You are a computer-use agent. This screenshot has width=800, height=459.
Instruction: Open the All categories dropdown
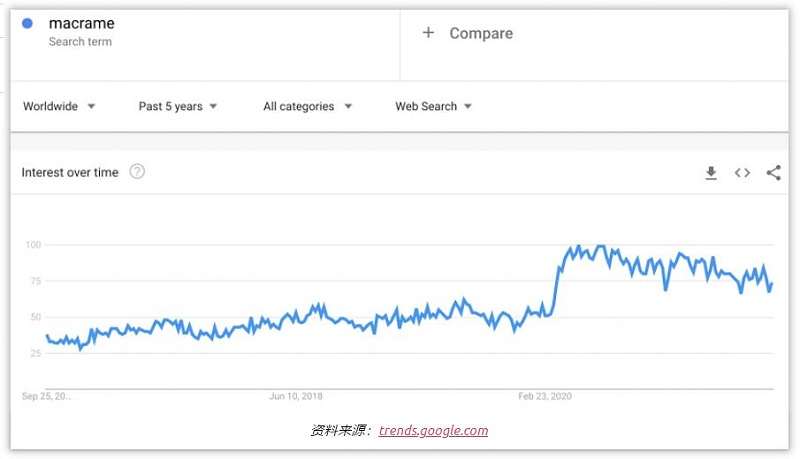tap(307, 106)
